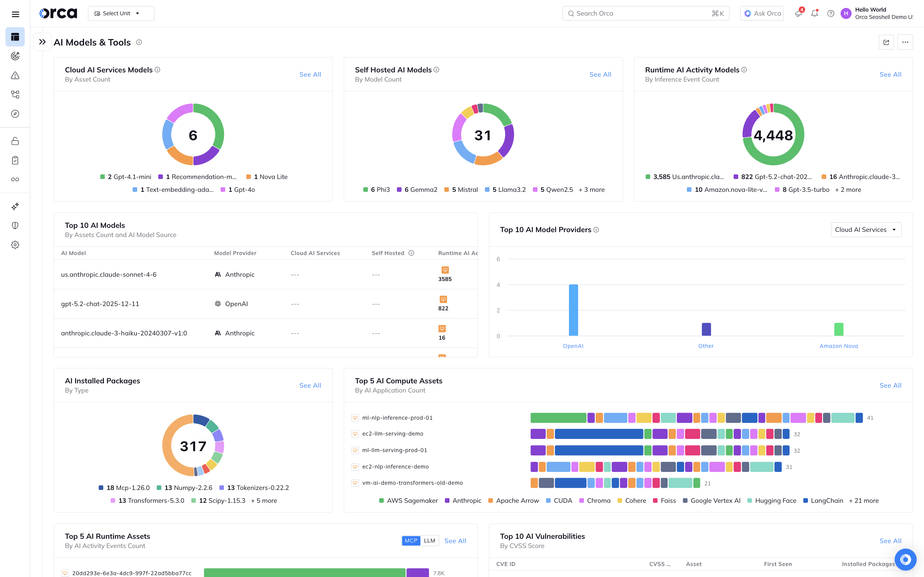This screenshot has width=924, height=577.
Task: Open the Cloud AI Services provider dropdown
Action: pos(866,229)
